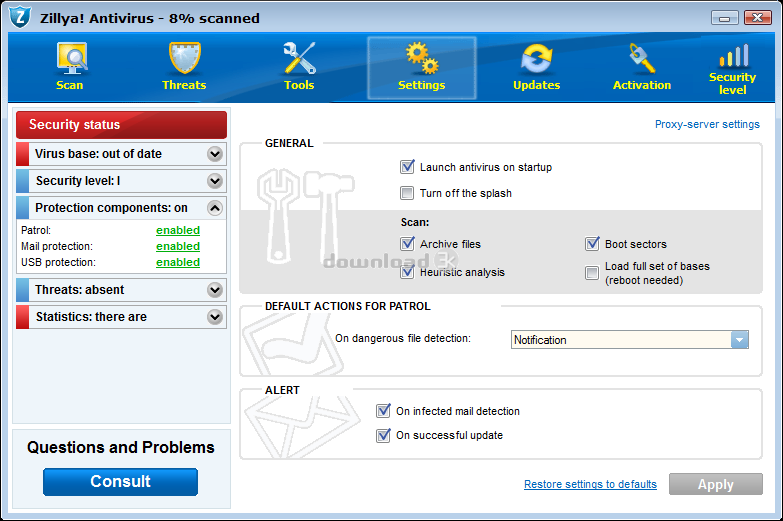Collapse Protection components: on arrow

point(215,208)
